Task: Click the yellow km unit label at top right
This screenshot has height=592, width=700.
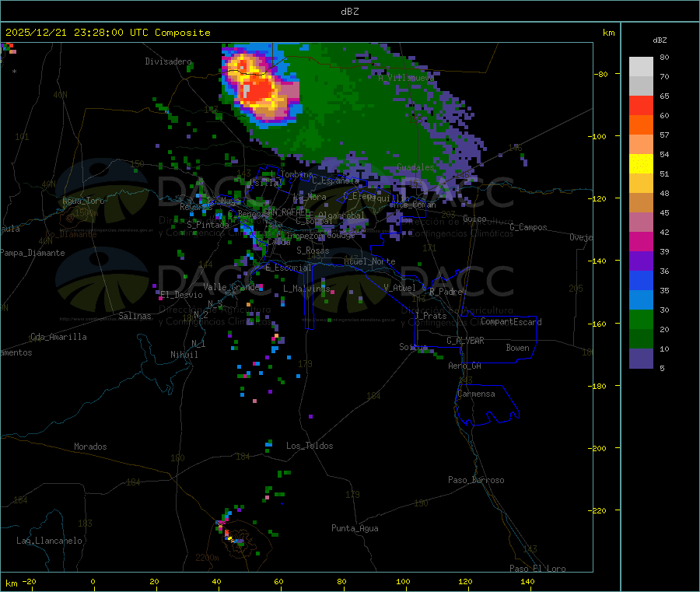Action: [x=608, y=33]
